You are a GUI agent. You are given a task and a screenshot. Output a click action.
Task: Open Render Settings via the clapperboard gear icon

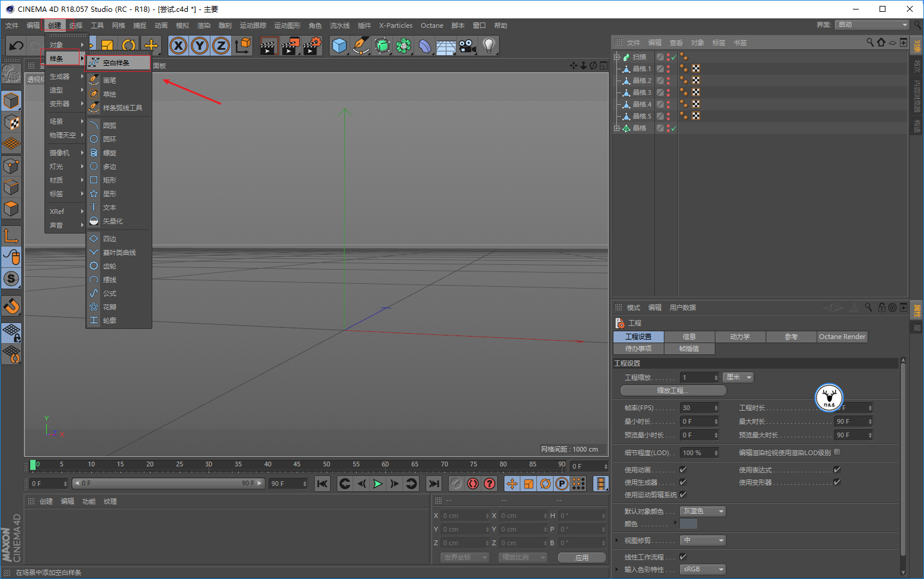click(x=312, y=46)
